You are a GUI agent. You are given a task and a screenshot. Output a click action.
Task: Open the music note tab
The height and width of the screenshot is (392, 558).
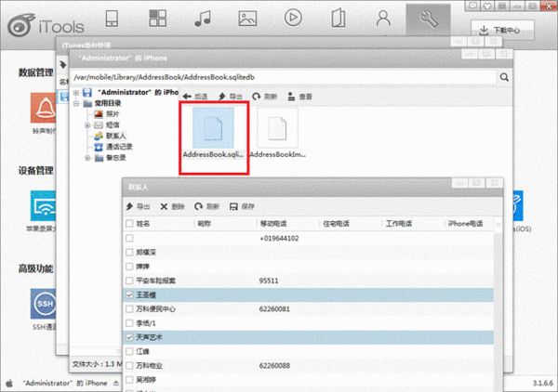coord(203,19)
